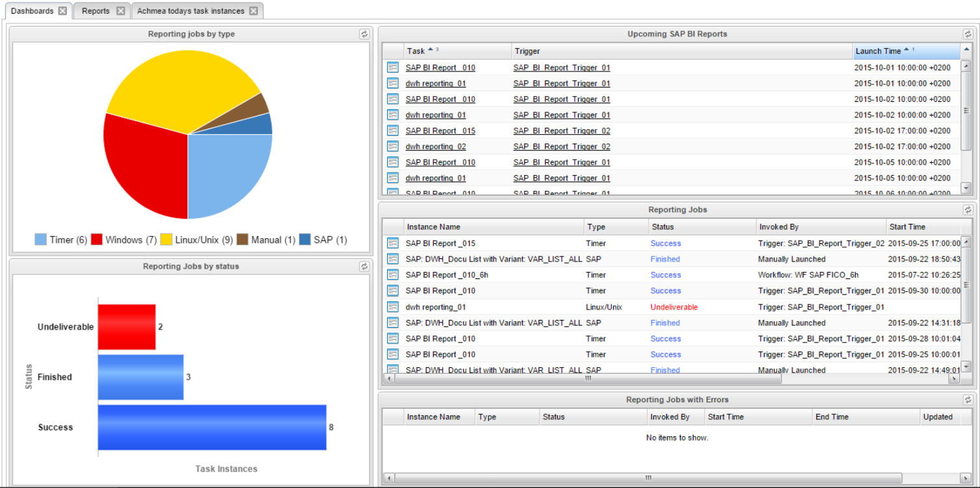
Task: Open details icon beside first SAP BI Report _010 row
Action: click(392, 67)
